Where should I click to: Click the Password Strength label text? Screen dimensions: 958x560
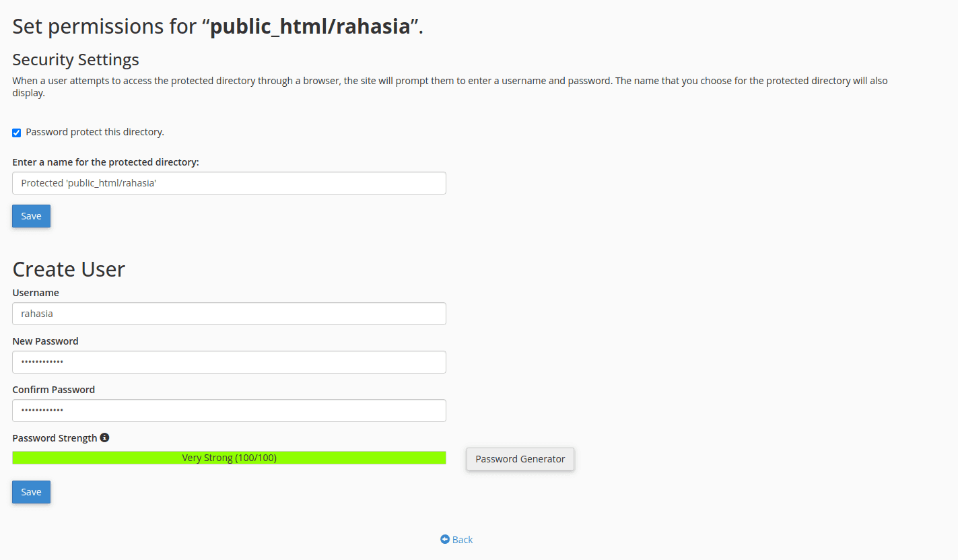(x=55, y=438)
